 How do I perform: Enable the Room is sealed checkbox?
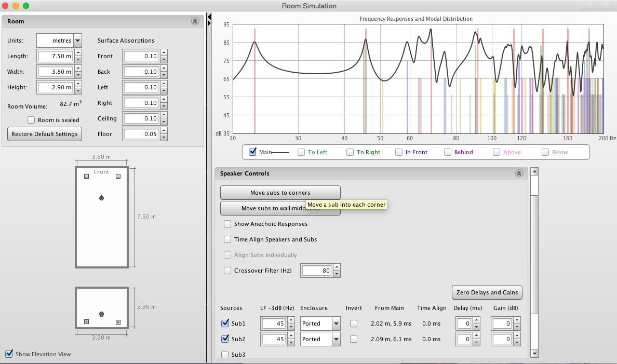point(32,120)
